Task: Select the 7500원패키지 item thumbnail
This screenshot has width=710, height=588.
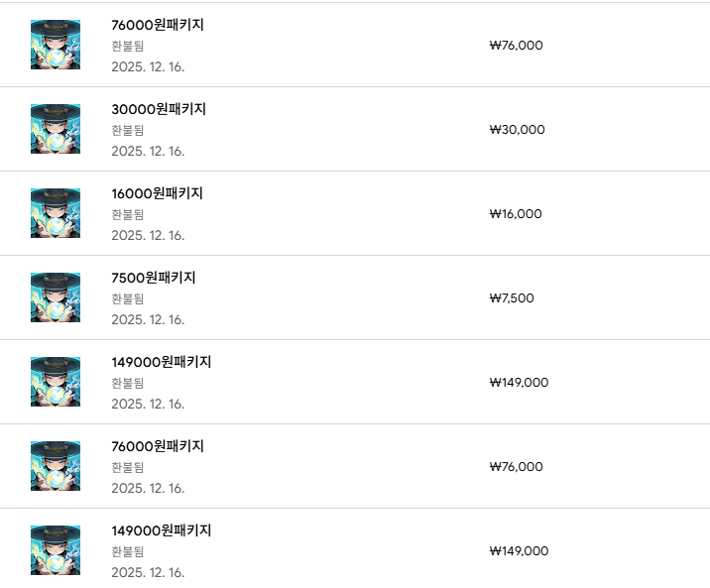Action: 56,297
